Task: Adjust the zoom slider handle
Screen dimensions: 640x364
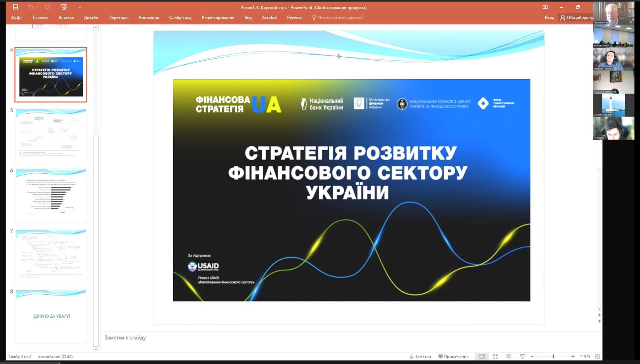Action: (553, 356)
